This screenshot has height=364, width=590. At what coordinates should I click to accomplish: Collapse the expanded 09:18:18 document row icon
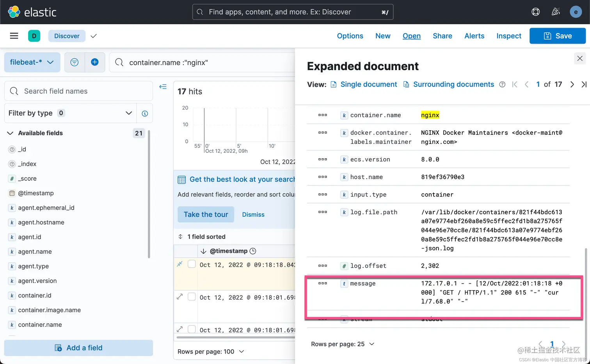point(179,264)
